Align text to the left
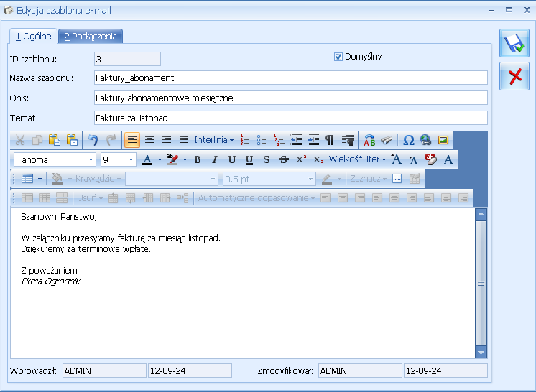 (x=132, y=140)
